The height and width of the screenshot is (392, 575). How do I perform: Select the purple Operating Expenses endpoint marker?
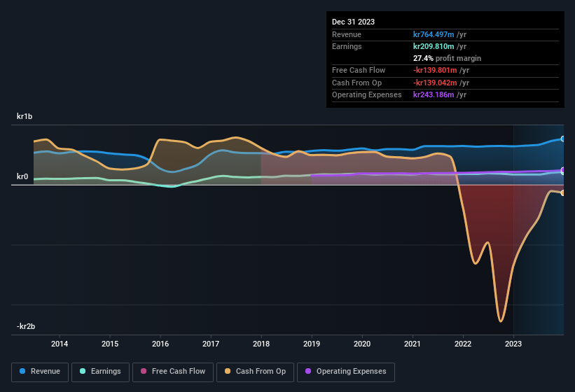pos(562,170)
